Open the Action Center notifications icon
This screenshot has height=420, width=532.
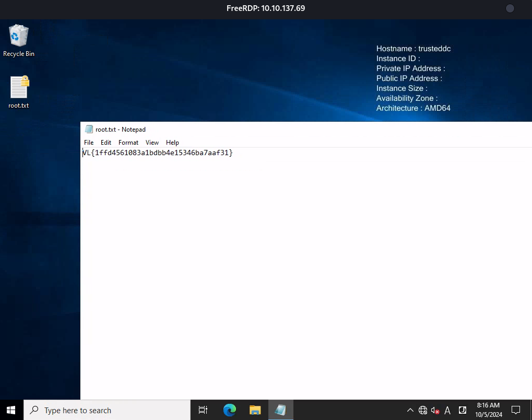pyautogui.click(x=516, y=410)
